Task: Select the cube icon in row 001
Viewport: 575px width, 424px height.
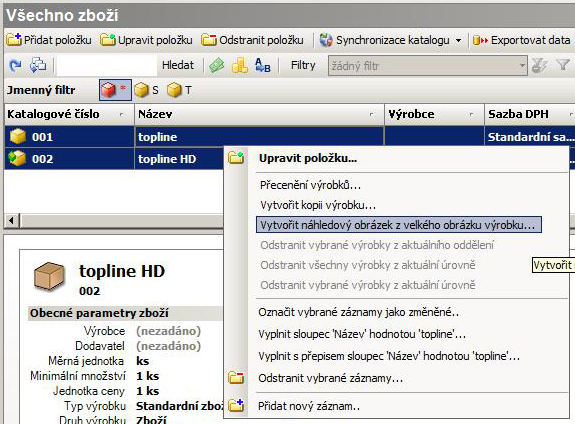Action: (x=18, y=136)
